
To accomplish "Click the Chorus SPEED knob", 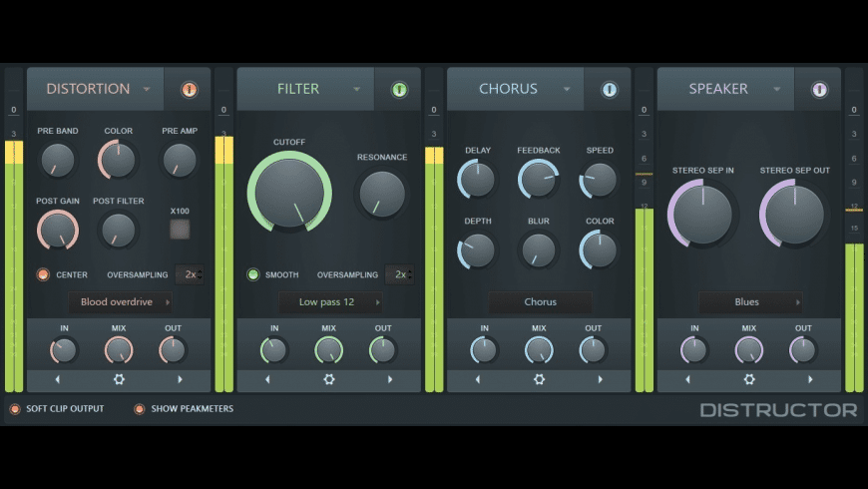I will pos(599,179).
